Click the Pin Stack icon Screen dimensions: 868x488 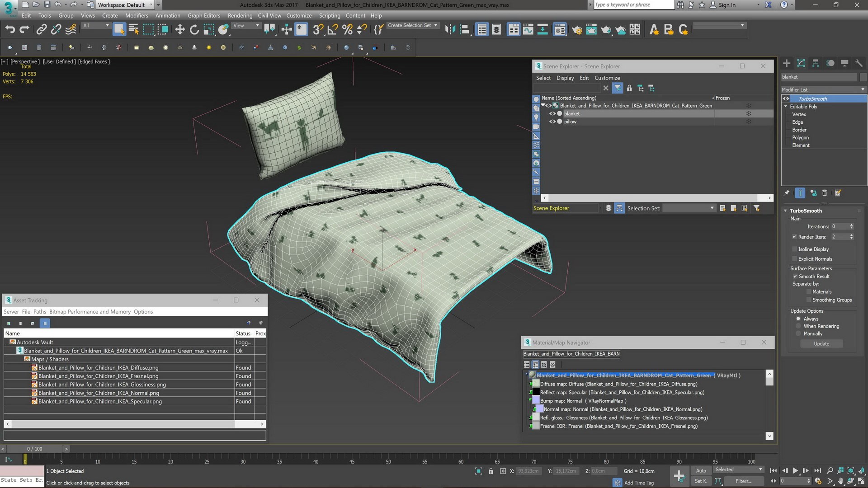787,193
